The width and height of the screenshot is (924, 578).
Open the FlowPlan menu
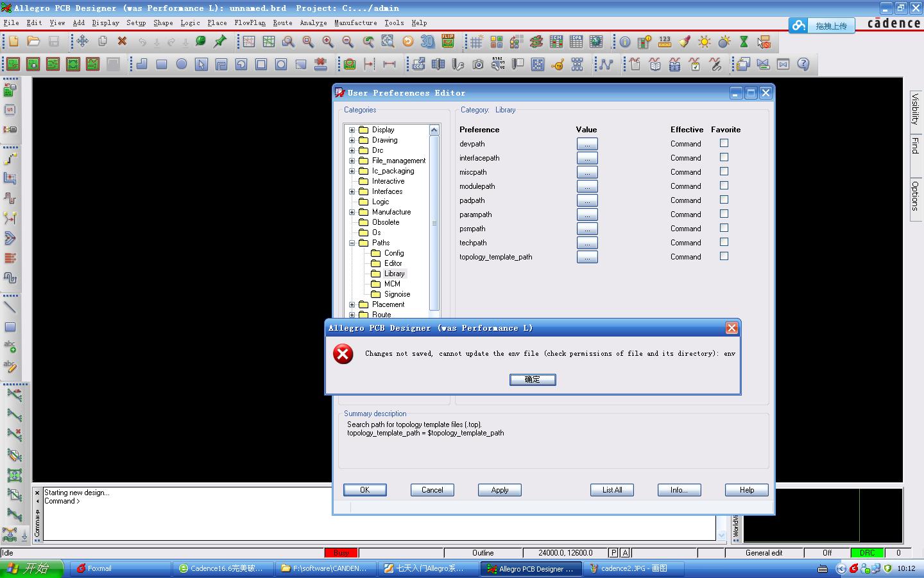coord(250,22)
